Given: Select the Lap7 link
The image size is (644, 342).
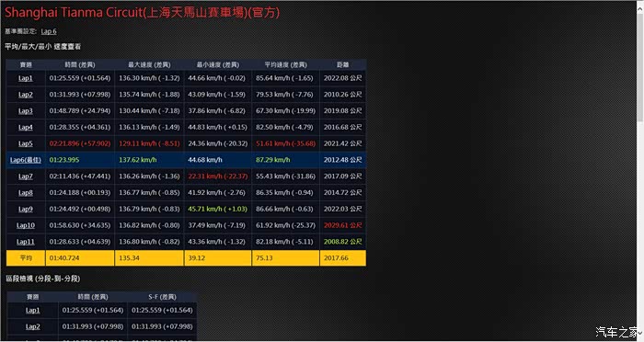Looking at the screenshot, I should coord(26,177).
